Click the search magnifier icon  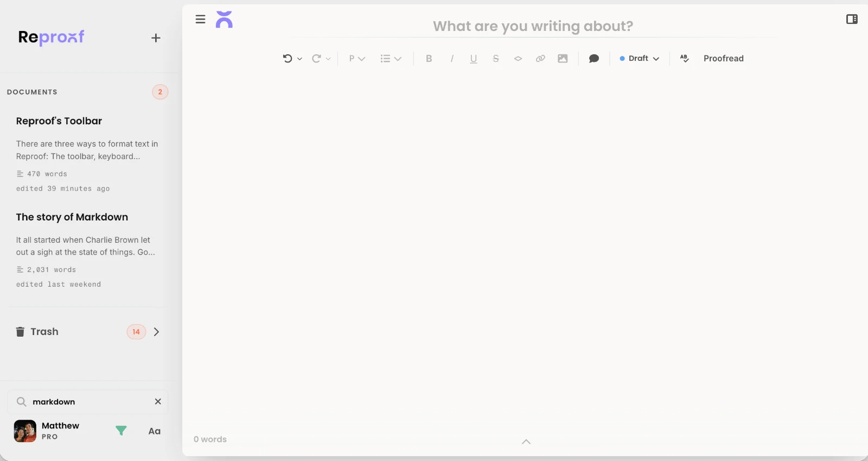tap(21, 402)
